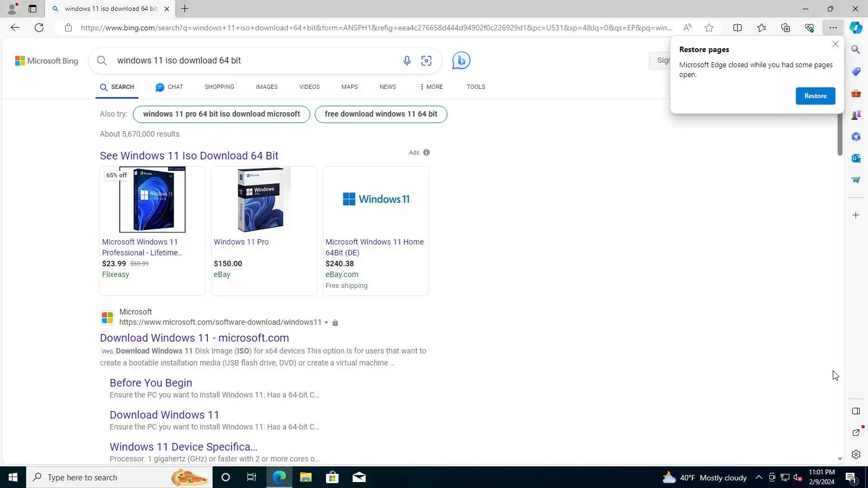Viewport: 868px width, 488px height.
Task: Try windows 11 pro 64 bit suggestion
Action: click(x=221, y=114)
